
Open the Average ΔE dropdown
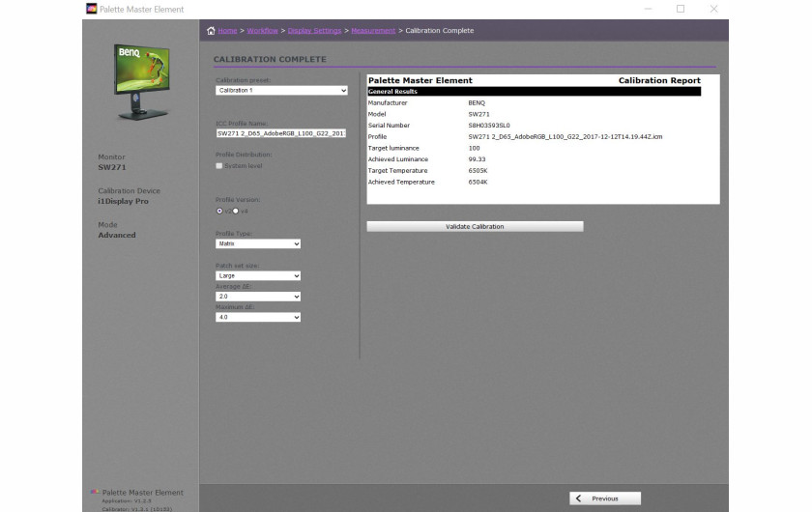pos(258,297)
